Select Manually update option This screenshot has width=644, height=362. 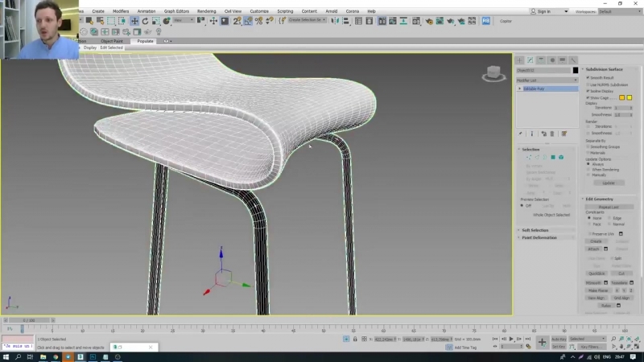coord(588,175)
